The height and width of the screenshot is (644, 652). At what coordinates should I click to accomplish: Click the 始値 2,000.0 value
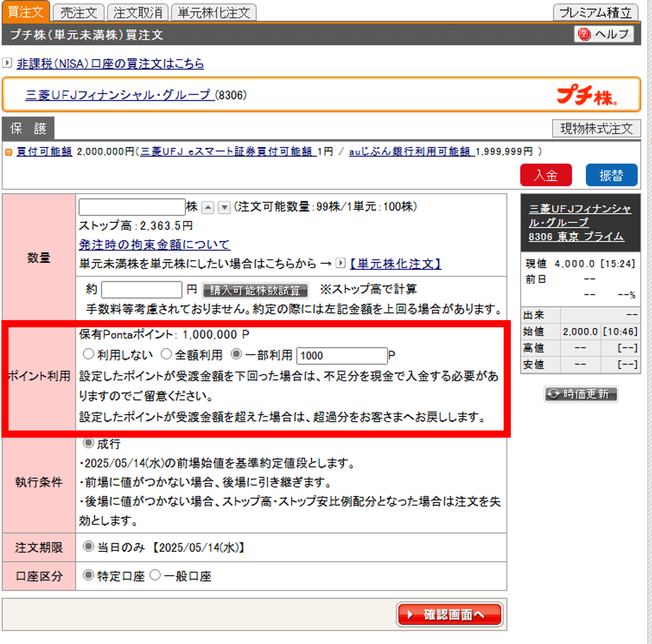[x=580, y=332]
